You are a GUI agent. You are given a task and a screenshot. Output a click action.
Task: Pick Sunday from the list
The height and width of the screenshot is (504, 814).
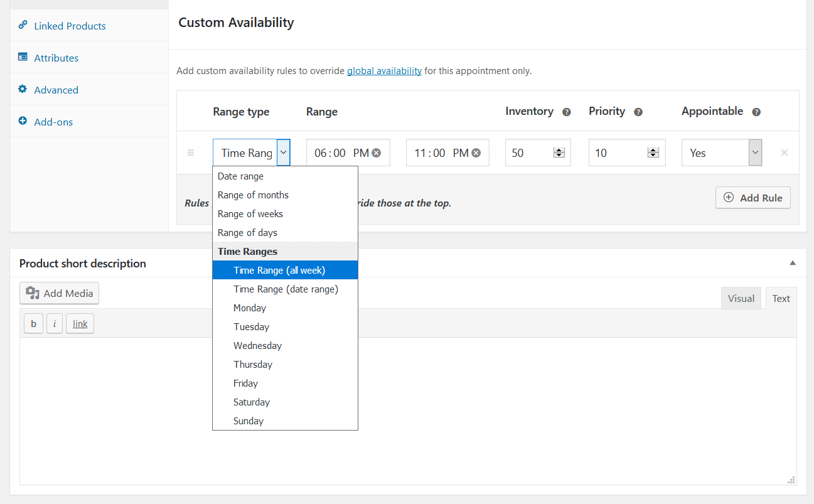coord(285,421)
